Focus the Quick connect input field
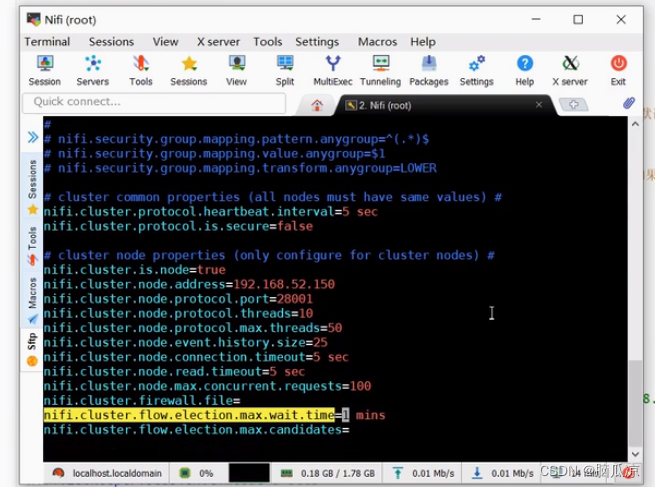Image resolution: width=655 pixels, height=487 pixels. (154, 103)
